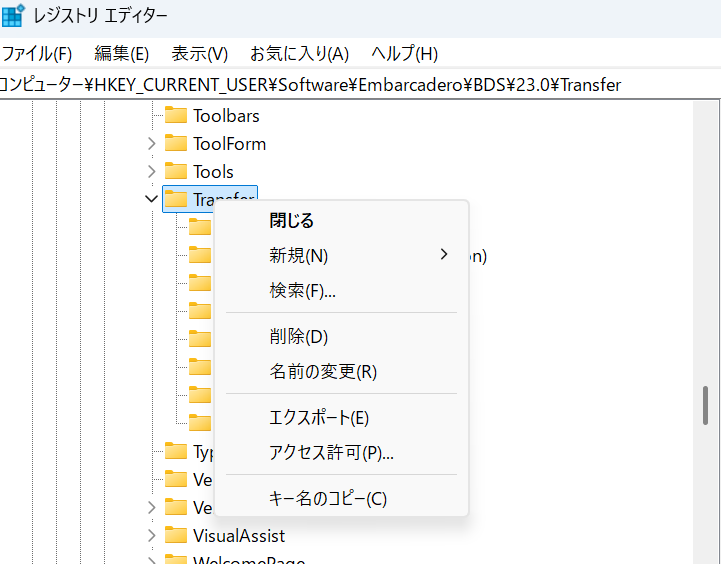Screen dimensions: 721x564
Task: Open the お気に入り(A) menu
Action: pyautogui.click(x=299, y=54)
